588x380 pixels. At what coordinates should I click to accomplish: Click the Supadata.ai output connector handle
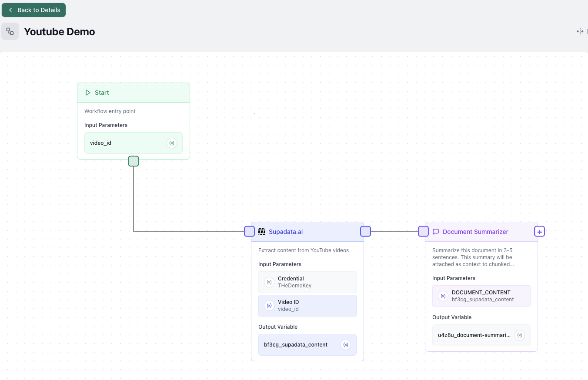coord(366,231)
